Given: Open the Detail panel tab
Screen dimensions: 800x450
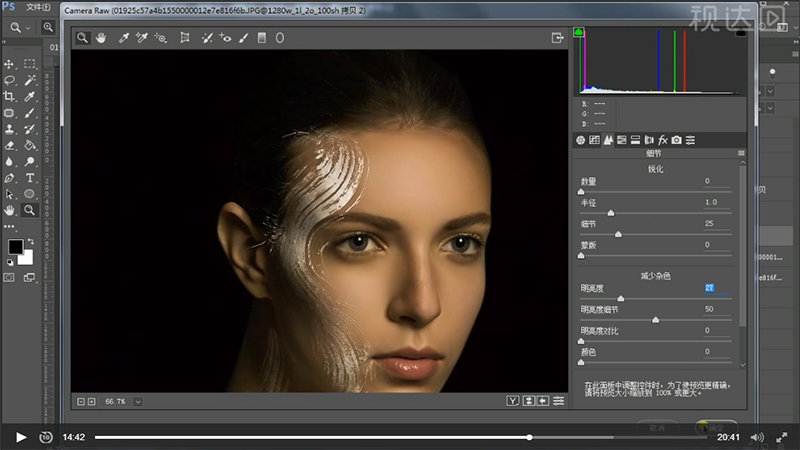Looking at the screenshot, I should tap(608, 140).
